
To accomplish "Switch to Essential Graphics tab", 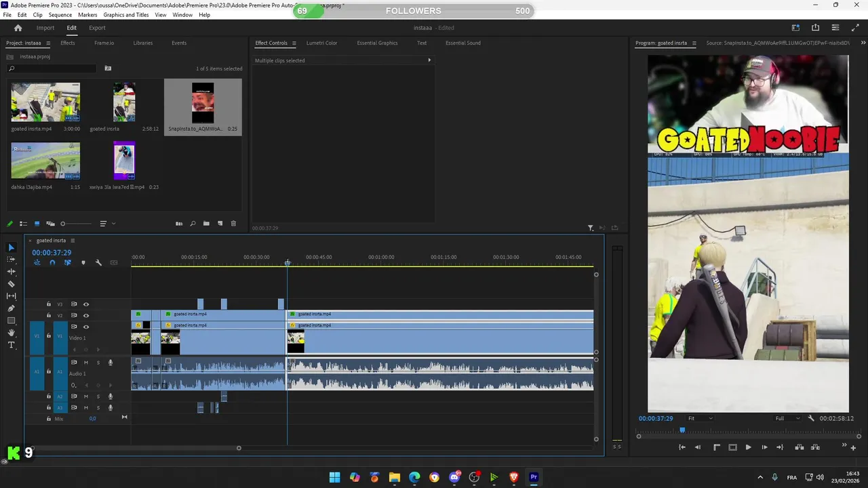I will click(x=377, y=43).
